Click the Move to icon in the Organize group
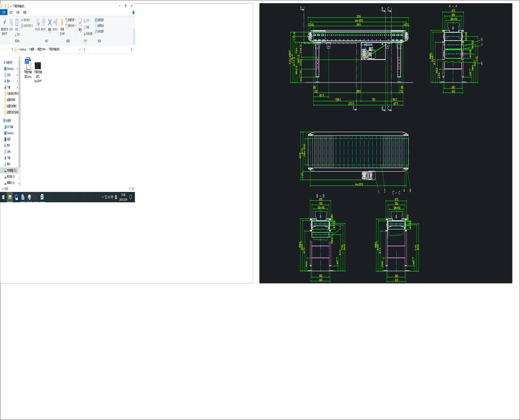 [x=38, y=22]
